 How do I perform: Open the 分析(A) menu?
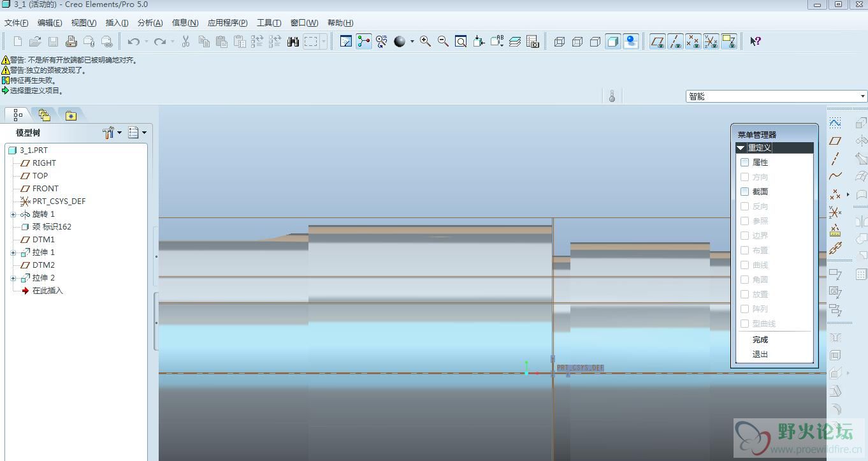click(x=150, y=23)
